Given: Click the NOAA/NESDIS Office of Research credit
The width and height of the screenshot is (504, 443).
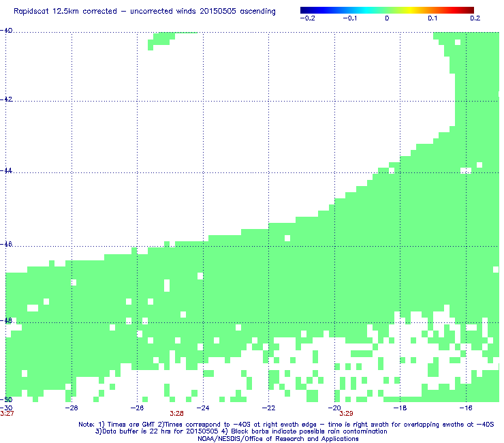Looking at the screenshot, I should 278,439.
